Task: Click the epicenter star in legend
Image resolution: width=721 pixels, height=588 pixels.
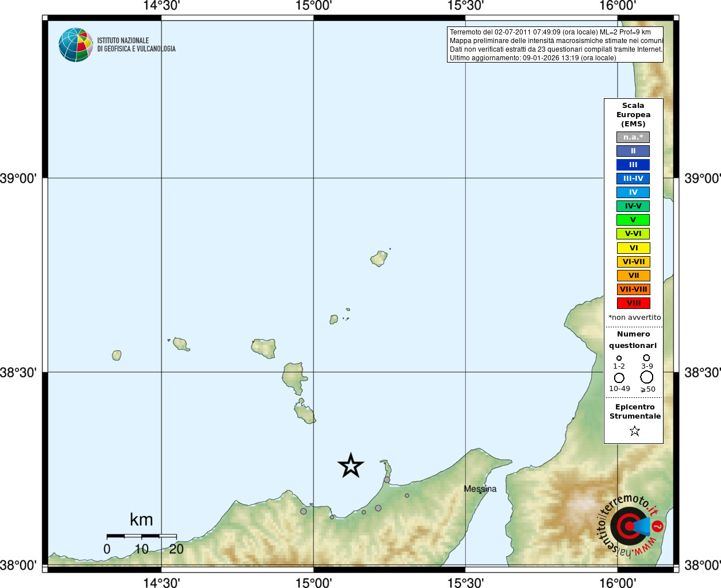Action: (634, 431)
